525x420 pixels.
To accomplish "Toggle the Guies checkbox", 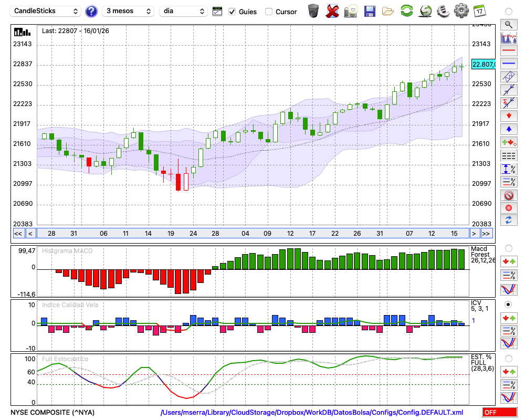I will click(x=232, y=12).
